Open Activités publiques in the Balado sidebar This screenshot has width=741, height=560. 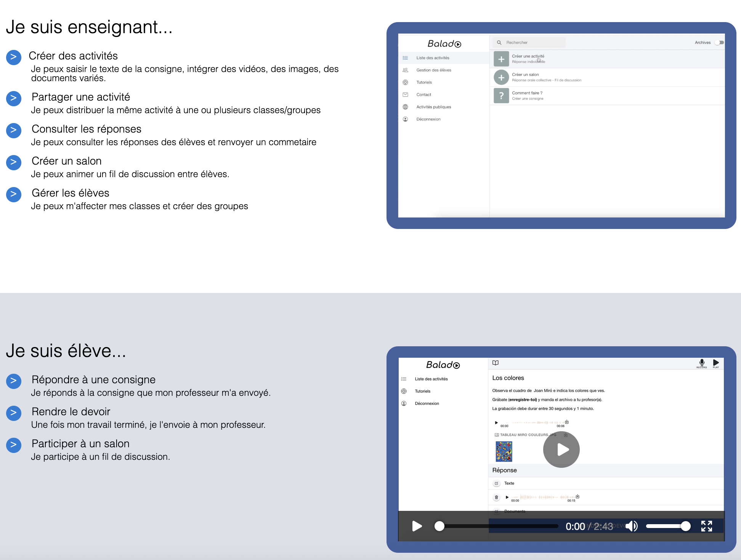[433, 107]
